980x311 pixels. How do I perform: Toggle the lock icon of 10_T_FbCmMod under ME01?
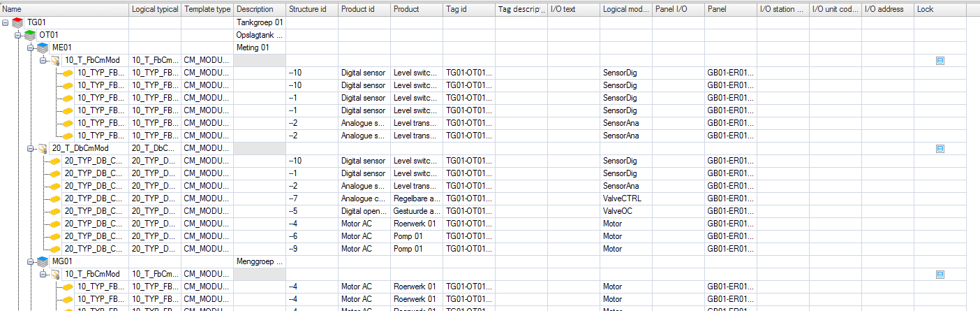[940, 61]
